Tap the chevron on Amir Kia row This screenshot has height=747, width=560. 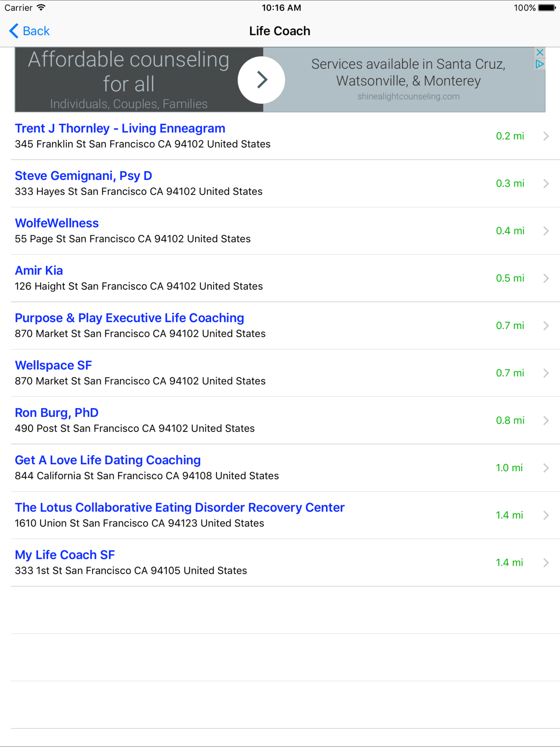pos(546,278)
